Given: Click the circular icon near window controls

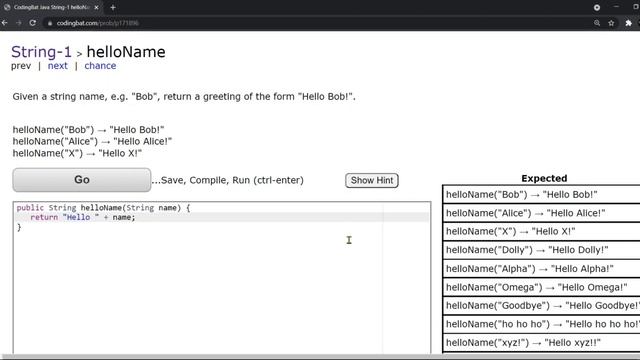Looking at the screenshot, I should [597, 7].
